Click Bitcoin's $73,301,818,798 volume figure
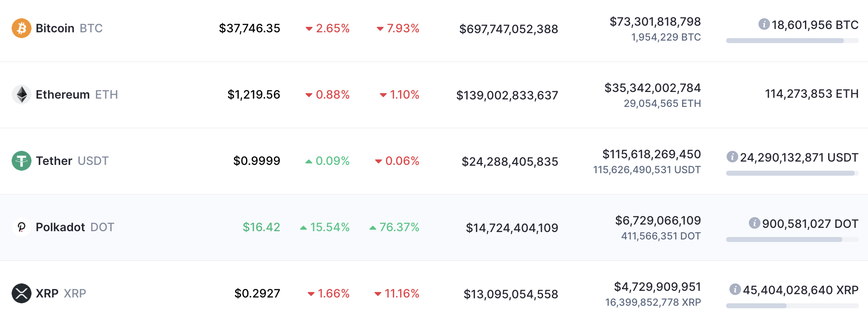Screen dimensions: 868x324 pos(655,22)
